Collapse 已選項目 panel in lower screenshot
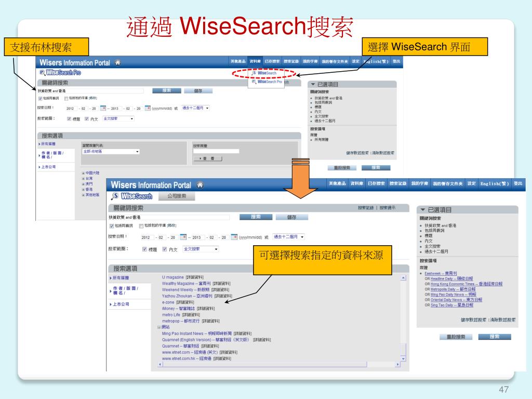The width and height of the screenshot is (532, 399). pos(423,210)
